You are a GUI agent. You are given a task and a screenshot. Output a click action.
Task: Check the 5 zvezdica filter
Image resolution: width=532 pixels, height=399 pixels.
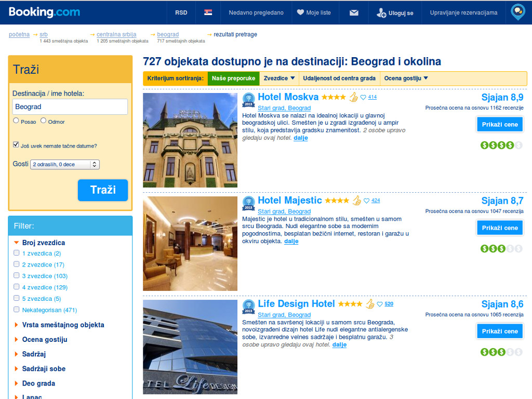click(16, 298)
